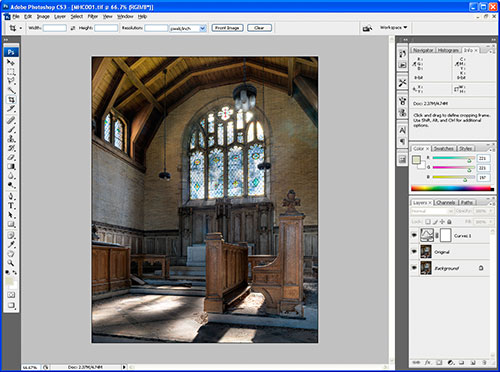500x372 pixels.
Task: Open the Crop tool preset picker arrow
Action: pyautogui.click(x=20, y=28)
